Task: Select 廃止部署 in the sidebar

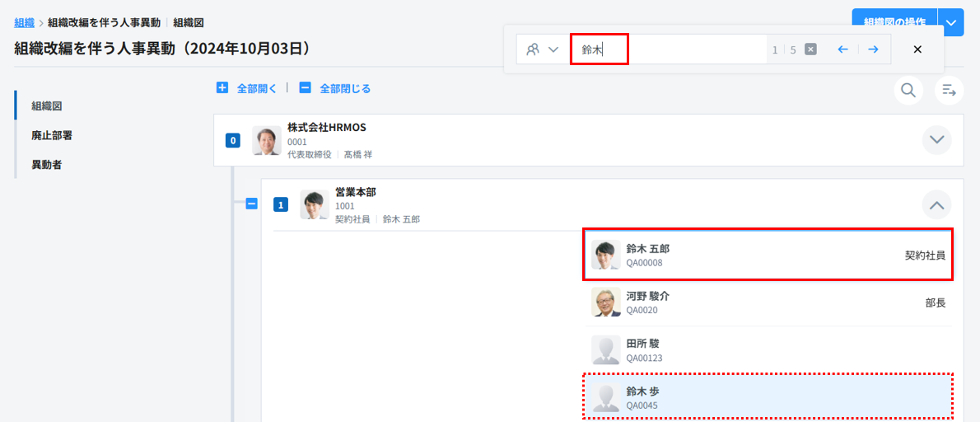Action: point(52,135)
